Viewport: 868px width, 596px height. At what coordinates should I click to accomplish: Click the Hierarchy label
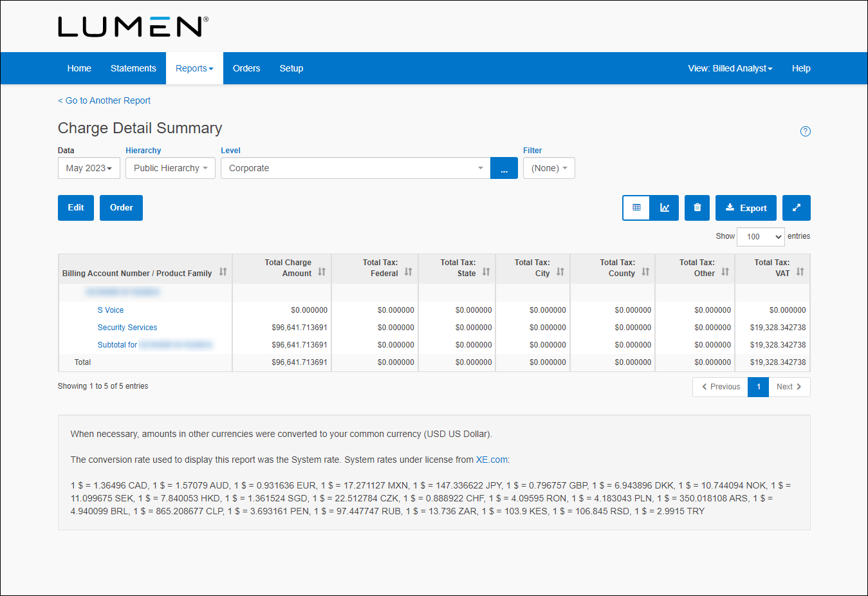point(143,151)
